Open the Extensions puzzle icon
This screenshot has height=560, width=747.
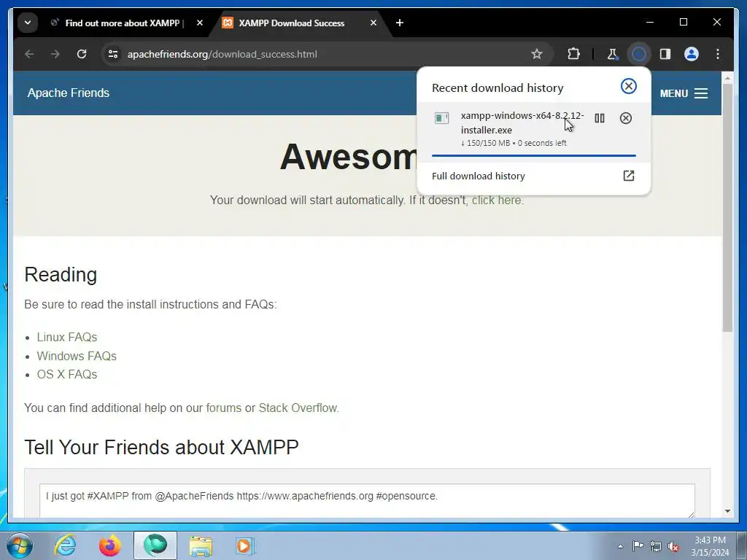click(573, 54)
